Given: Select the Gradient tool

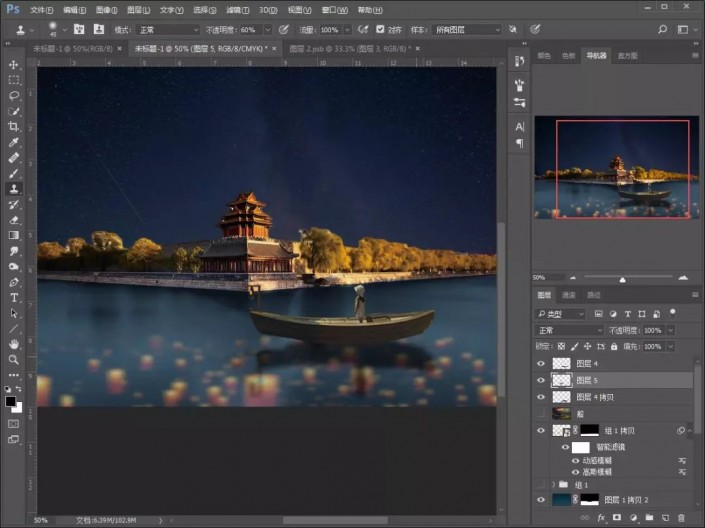Looking at the screenshot, I should click(x=13, y=235).
